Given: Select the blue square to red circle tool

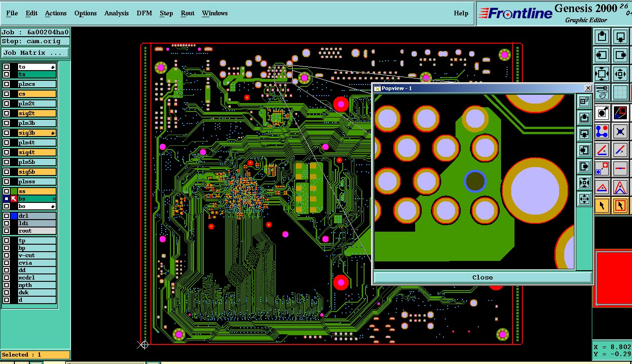Looking at the screenshot, I should tap(602, 168).
